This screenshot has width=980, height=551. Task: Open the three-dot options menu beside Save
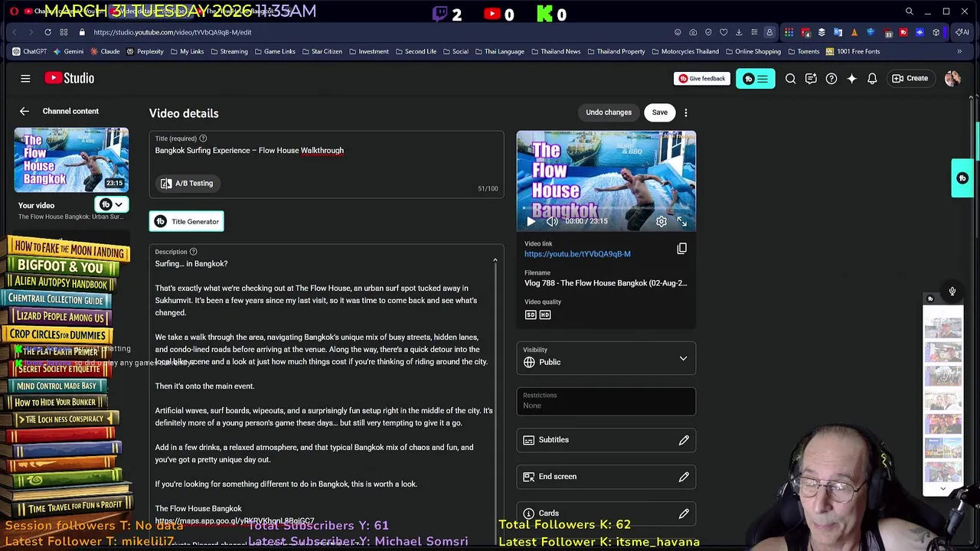[x=686, y=112]
